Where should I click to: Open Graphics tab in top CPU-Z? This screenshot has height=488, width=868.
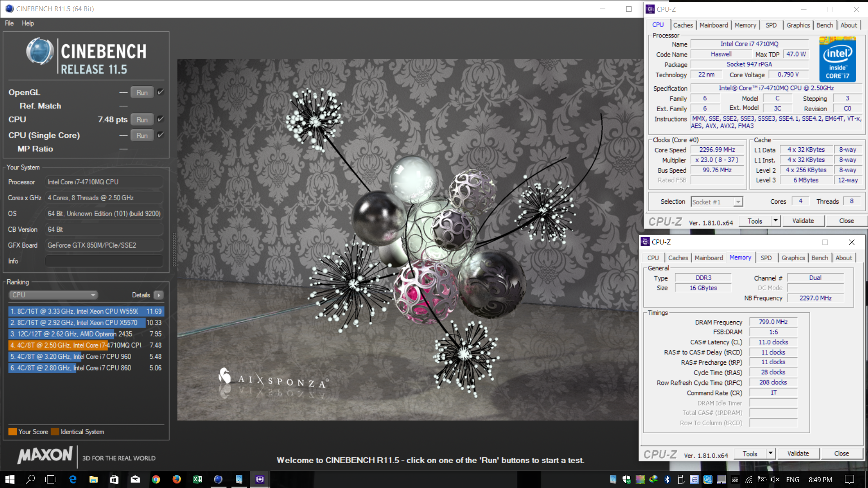point(798,25)
